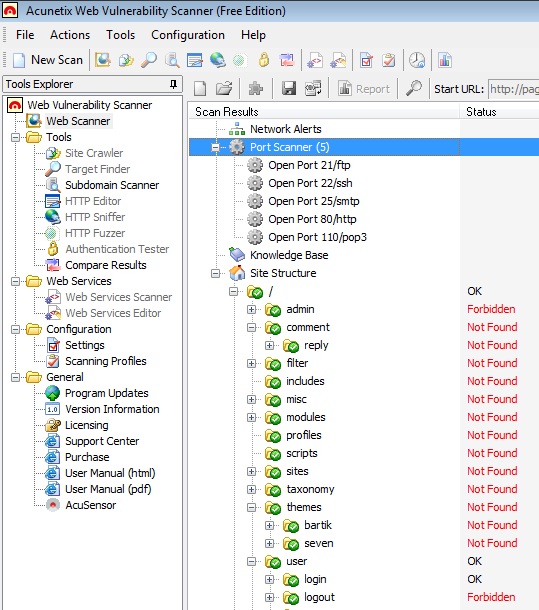
Task: Open the Reporter chart toolbar icon
Action: pyautogui.click(x=444, y=60)
